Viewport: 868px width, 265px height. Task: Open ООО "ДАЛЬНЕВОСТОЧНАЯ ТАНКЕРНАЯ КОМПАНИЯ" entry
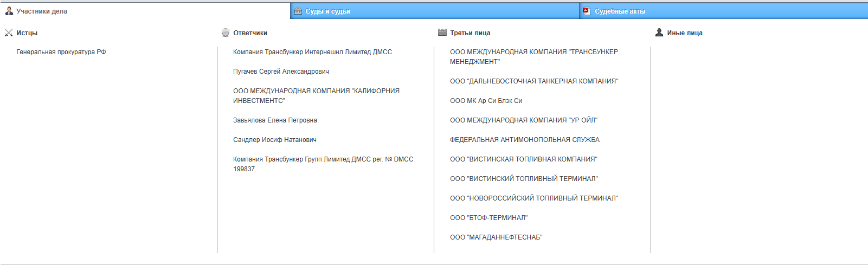point(534,81)
